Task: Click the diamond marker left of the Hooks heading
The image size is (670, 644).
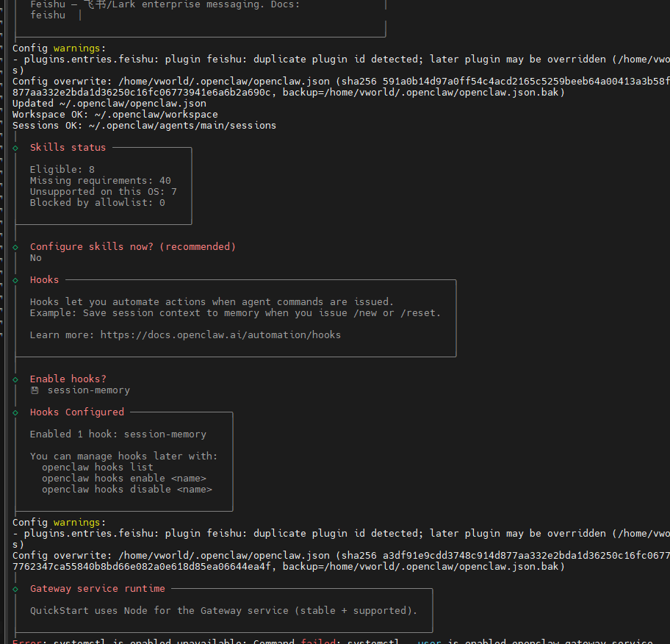Action: tap(15, 280)
